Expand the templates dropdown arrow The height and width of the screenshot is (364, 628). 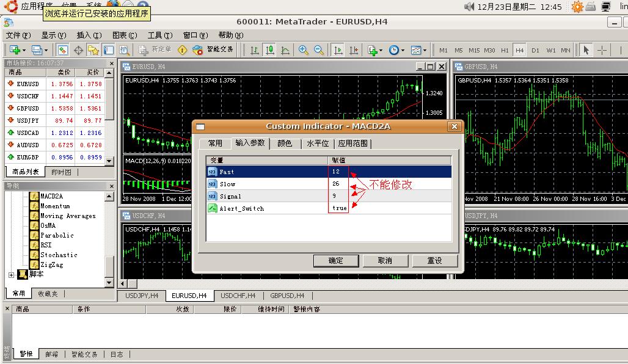425,51
